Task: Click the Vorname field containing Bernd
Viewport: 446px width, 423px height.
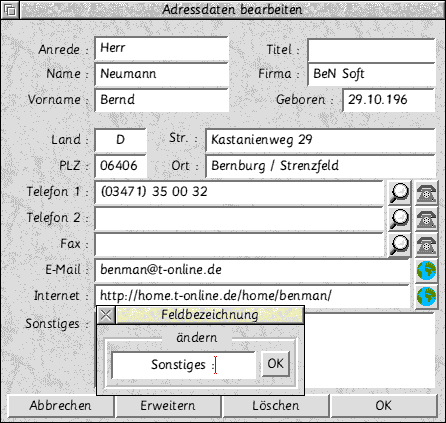Action: click(162, 100)
